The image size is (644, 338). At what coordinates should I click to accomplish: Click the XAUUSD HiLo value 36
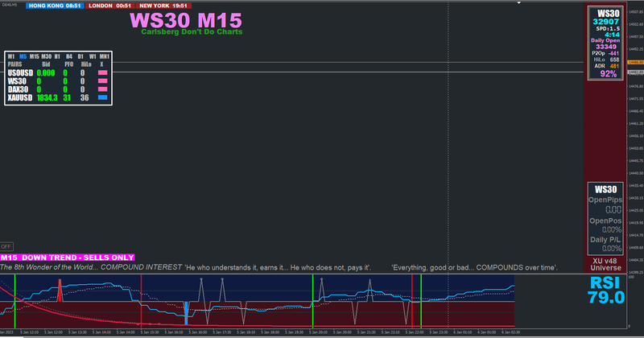[x=85, y=97]
